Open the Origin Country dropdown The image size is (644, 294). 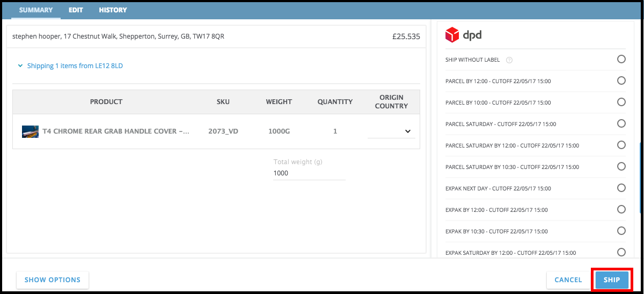tap(391, 131)
